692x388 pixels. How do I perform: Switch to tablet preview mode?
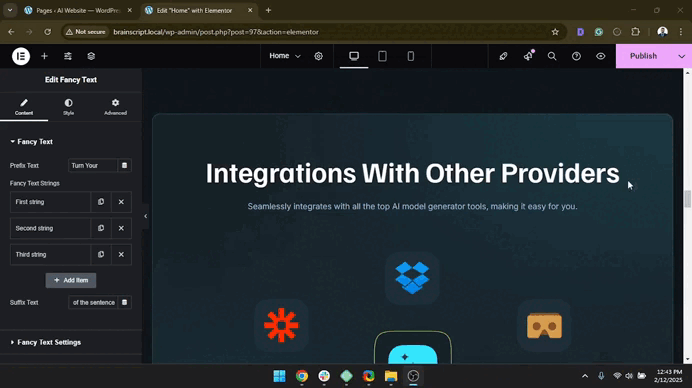[382, 56]
